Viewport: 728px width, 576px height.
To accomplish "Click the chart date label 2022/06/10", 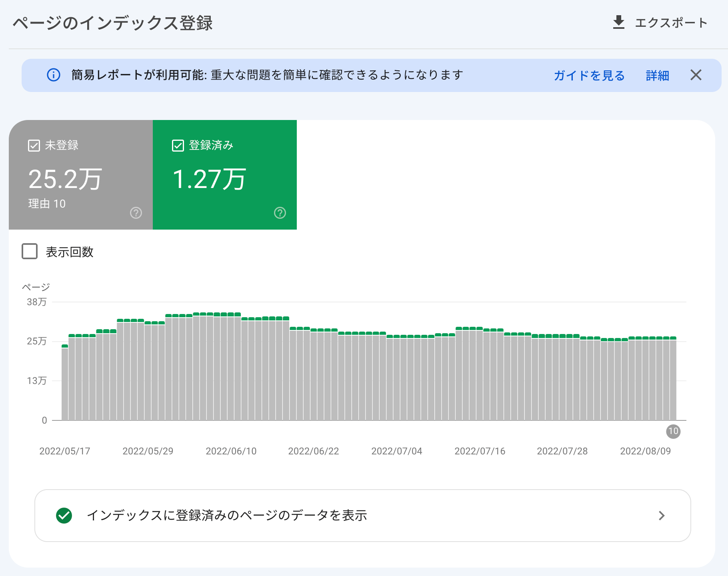I will [x=231, y=451].
